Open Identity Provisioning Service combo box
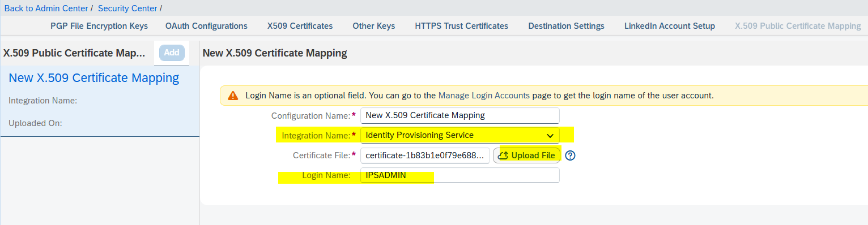Image resolution: width=868 pixels, height=225 pixels. click(460, 136)
